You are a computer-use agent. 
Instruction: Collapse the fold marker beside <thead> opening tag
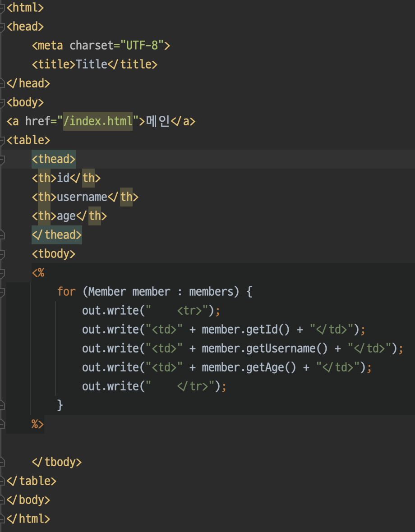click(x=2, y=159)
